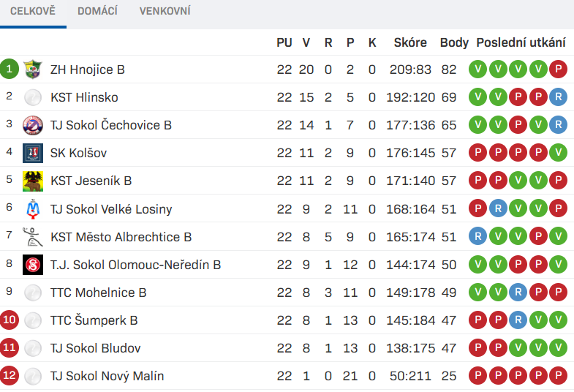Open KST Hlinsko latest draw R badge
This screenshot has width=574, height=392.
[x=558, y=97]
